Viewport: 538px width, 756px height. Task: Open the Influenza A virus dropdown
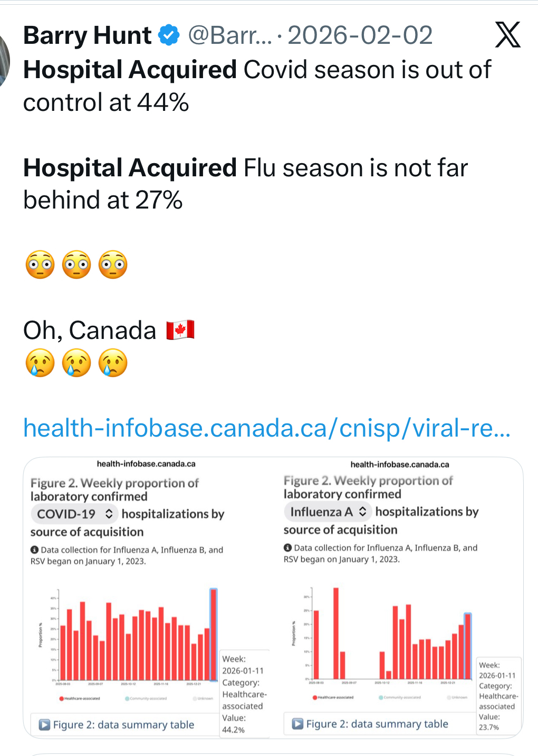pos(328,512)
